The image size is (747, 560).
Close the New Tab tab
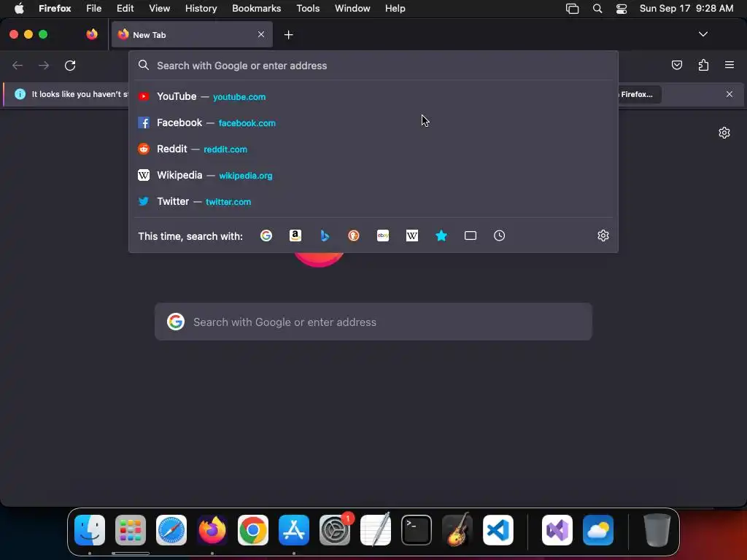coord(261,34)
